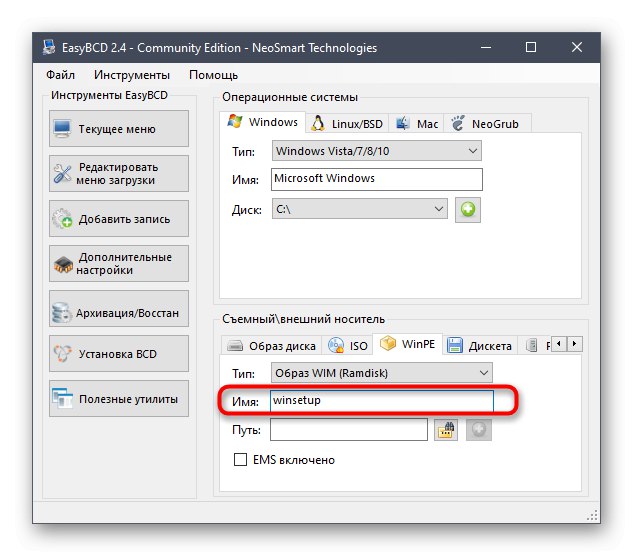
Task: Click the tab scroll left arrow
Action: [559, 344]
